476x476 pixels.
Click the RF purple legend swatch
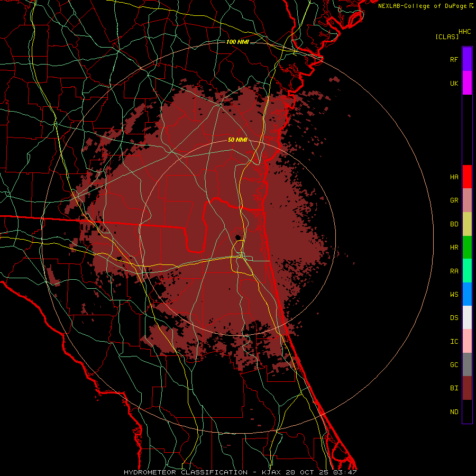[x=467, y=59]
